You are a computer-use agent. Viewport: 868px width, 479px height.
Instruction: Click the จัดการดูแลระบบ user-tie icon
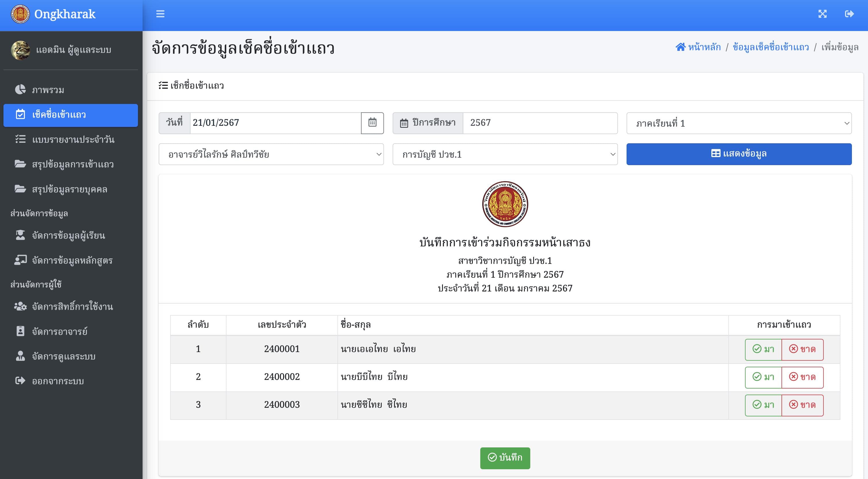tap(20, 356)
